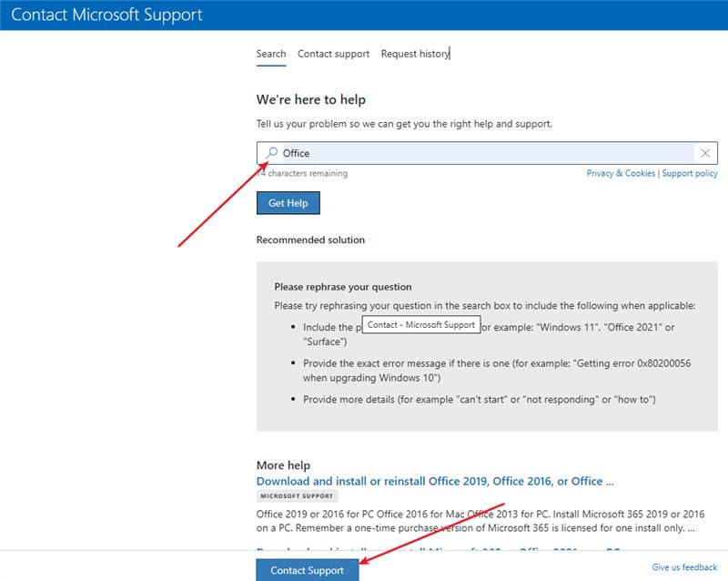
Task: Click the 'Recommended solution' heading
Action: click(x=310, y=240)
